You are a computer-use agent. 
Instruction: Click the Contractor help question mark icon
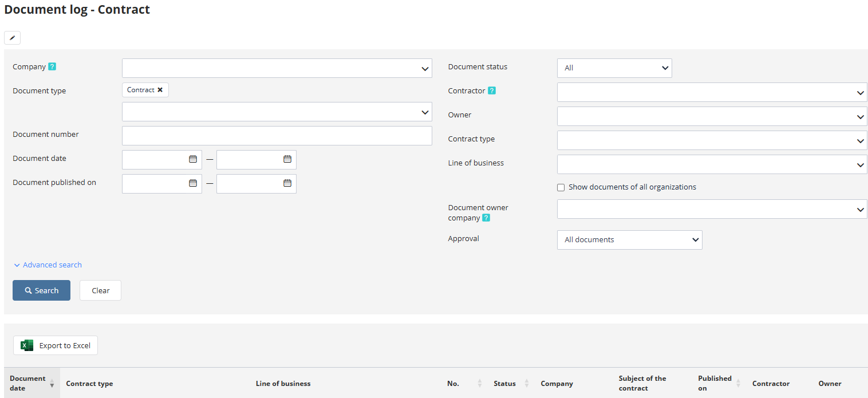click(x=492, y=91)
